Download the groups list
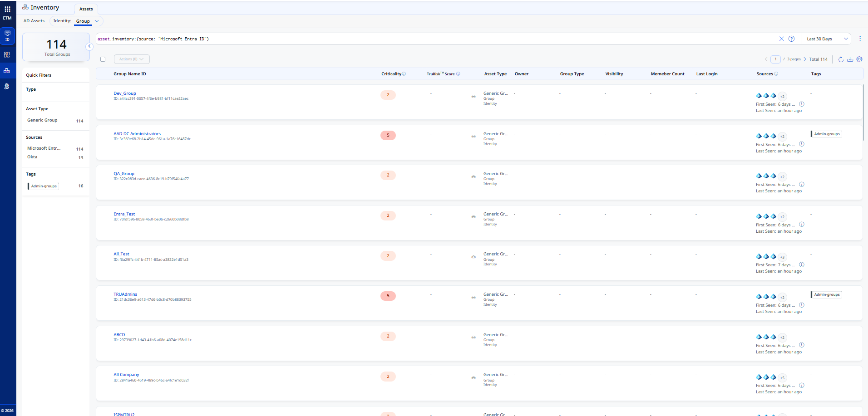868x416 pixels. 850,59
